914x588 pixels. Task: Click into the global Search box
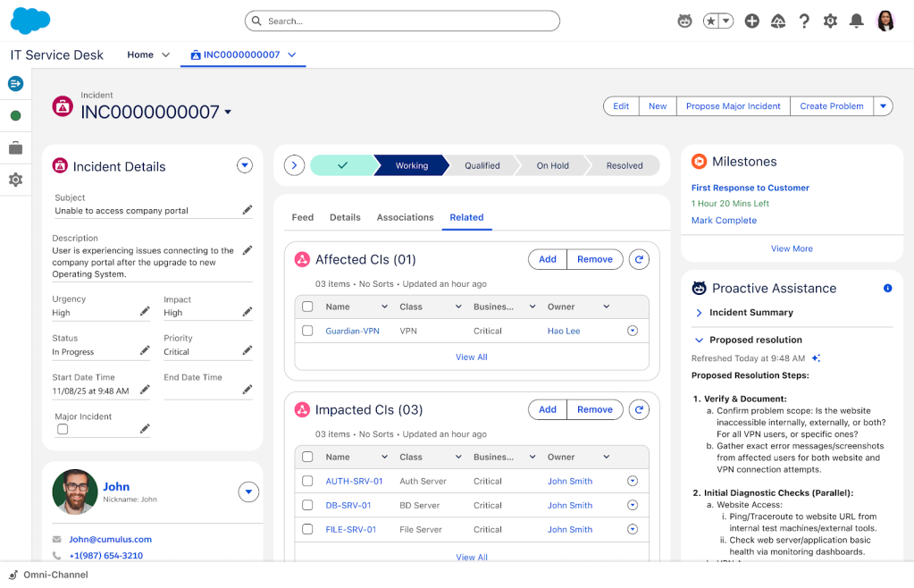(402, 21)
